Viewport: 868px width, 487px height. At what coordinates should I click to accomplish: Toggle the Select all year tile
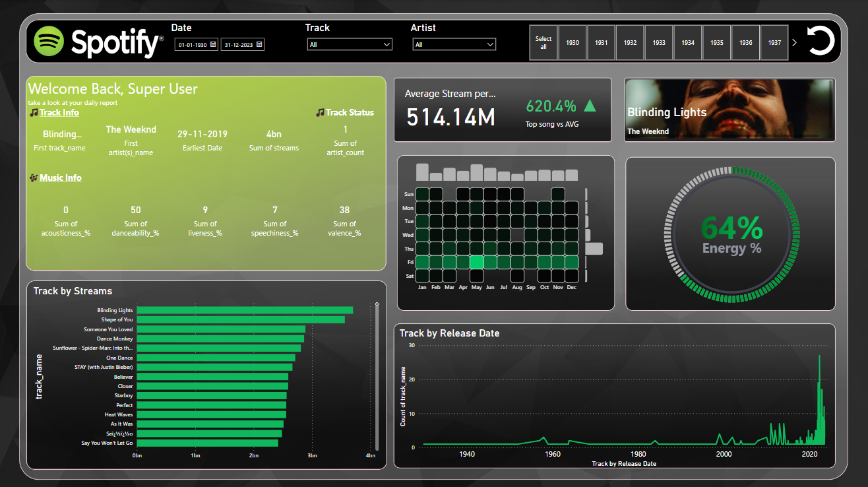(x=543, y=43)
